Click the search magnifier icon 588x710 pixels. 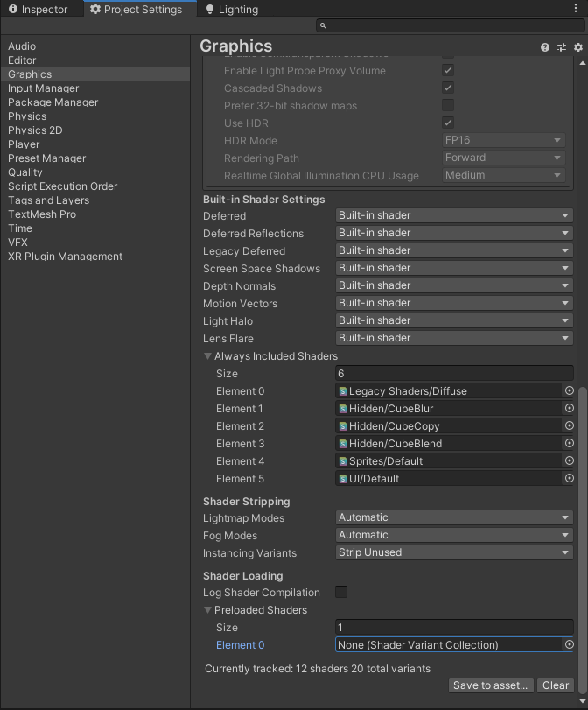click(323, 25)
